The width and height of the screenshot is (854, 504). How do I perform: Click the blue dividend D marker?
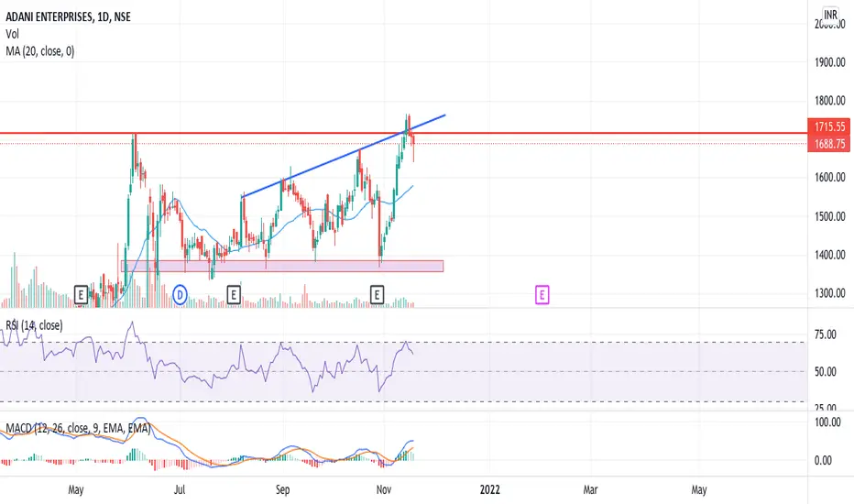(180, 295)
